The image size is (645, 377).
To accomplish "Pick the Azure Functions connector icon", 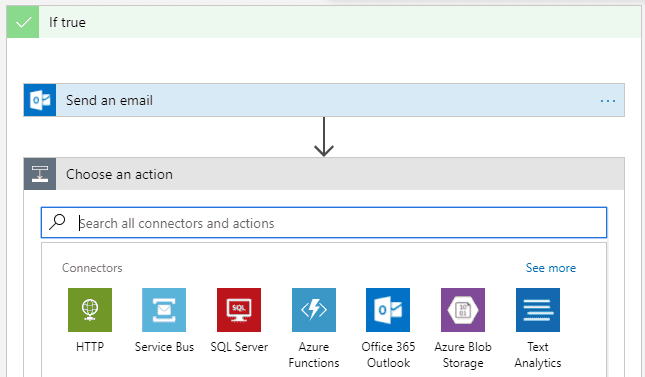I will pos(313,310).
